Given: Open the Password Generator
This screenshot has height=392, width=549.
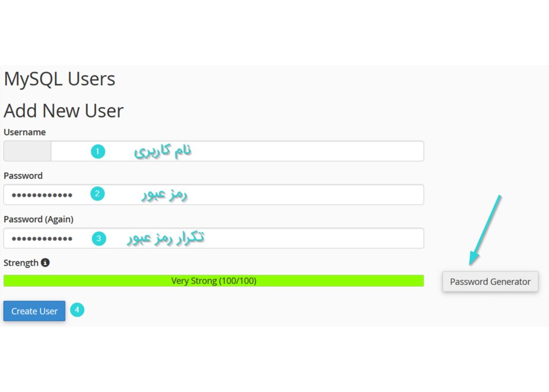Looking at the screenshot, I should 490,282.
